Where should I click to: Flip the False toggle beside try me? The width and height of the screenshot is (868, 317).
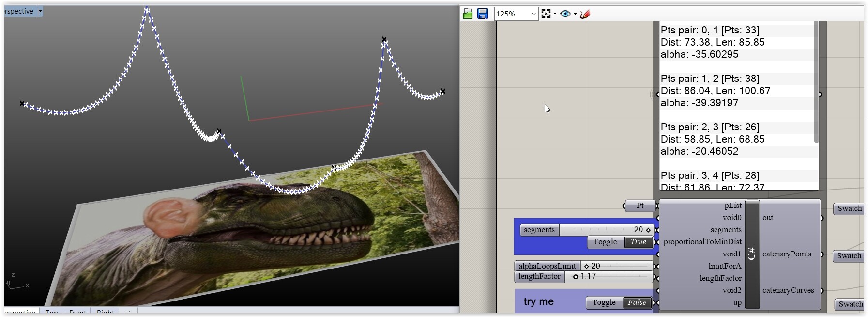(637, 302)
